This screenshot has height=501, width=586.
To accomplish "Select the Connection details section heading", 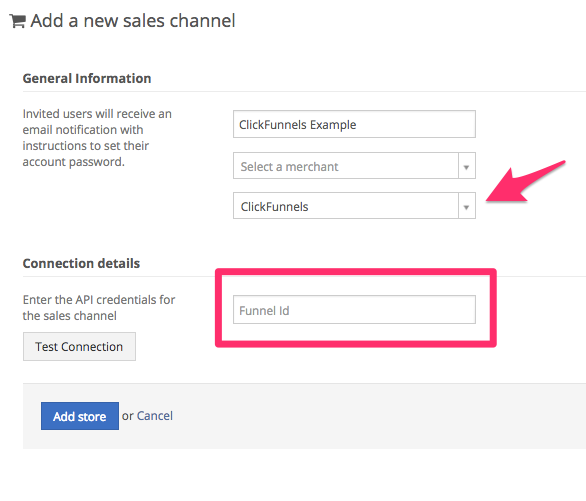I will coord(81,263).
